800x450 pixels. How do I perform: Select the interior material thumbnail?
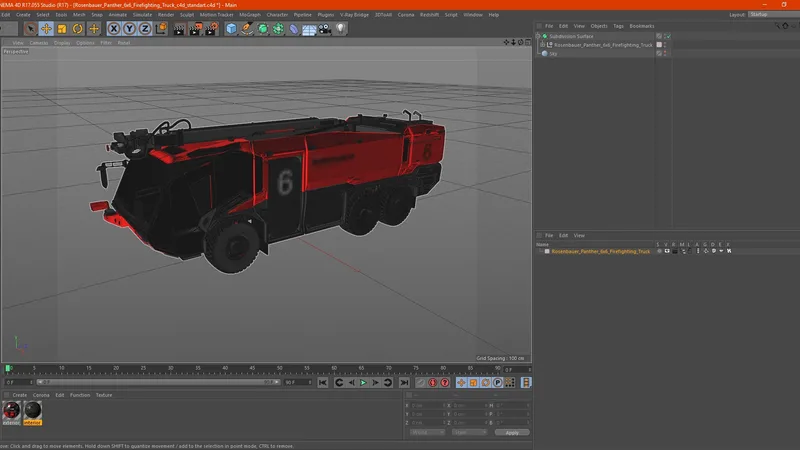pyautogui.click(x=32, y=413)
